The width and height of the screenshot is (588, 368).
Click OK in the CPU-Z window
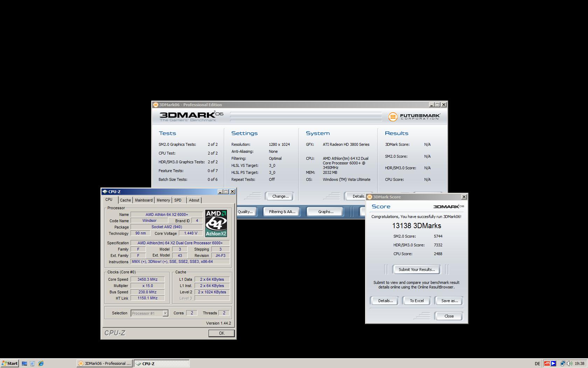(x=222, y=333)
